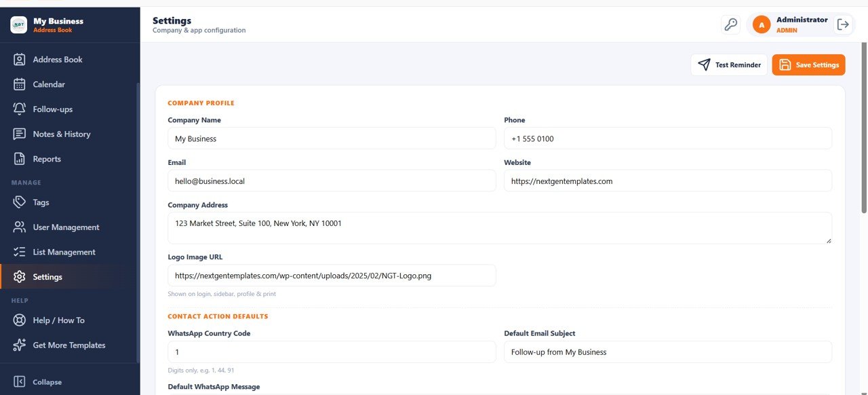Click the Administrator name in header

point(802,20)
